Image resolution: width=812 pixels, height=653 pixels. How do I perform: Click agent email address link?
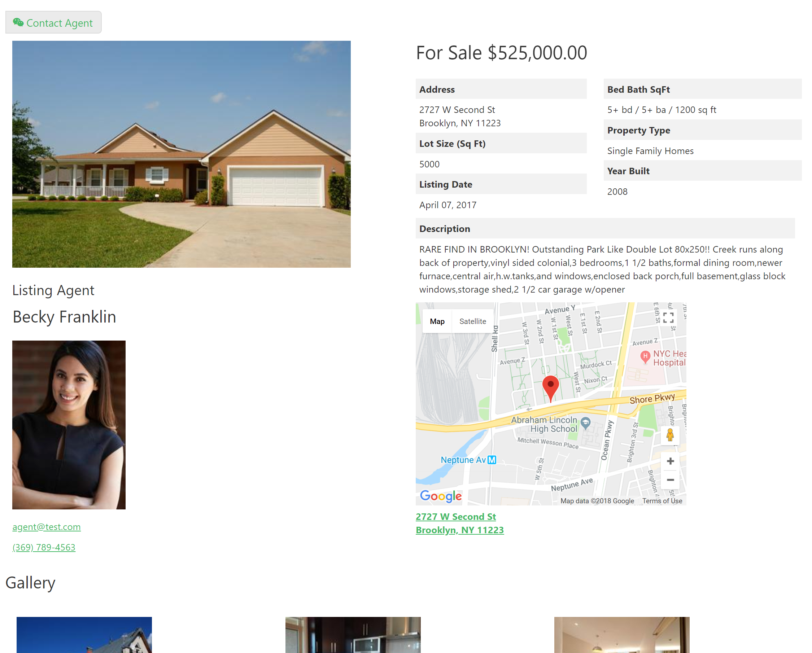point(46,526)
